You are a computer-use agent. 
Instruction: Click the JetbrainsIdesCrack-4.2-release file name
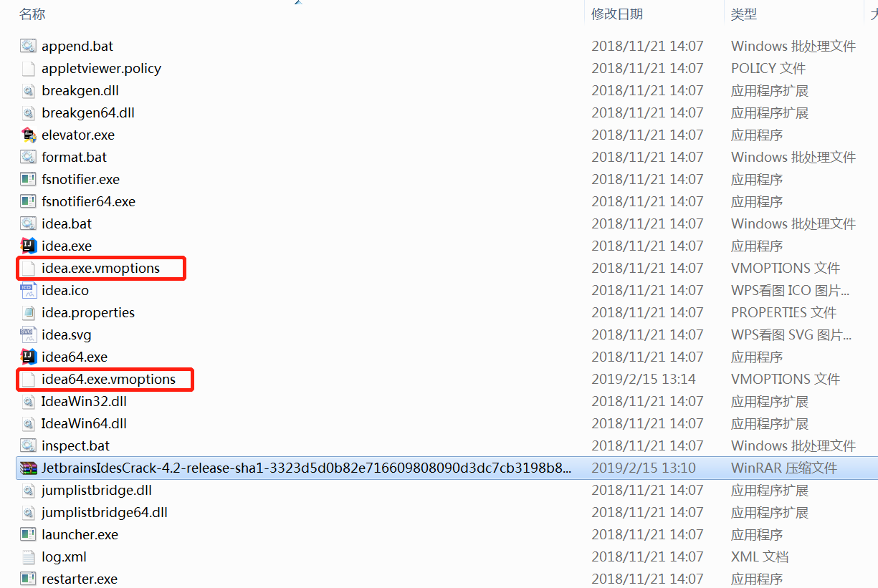307,468
